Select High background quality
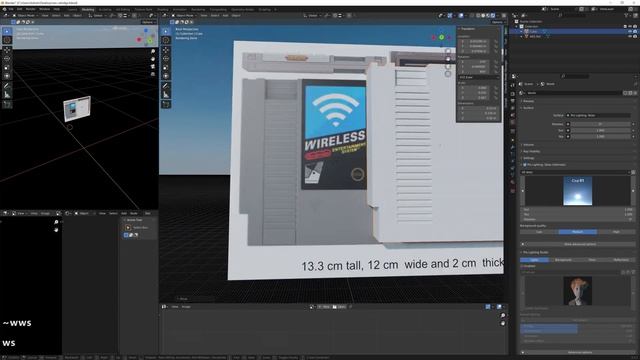The height and width of the screenshot is (360, 640). click(x=616, y=232)
